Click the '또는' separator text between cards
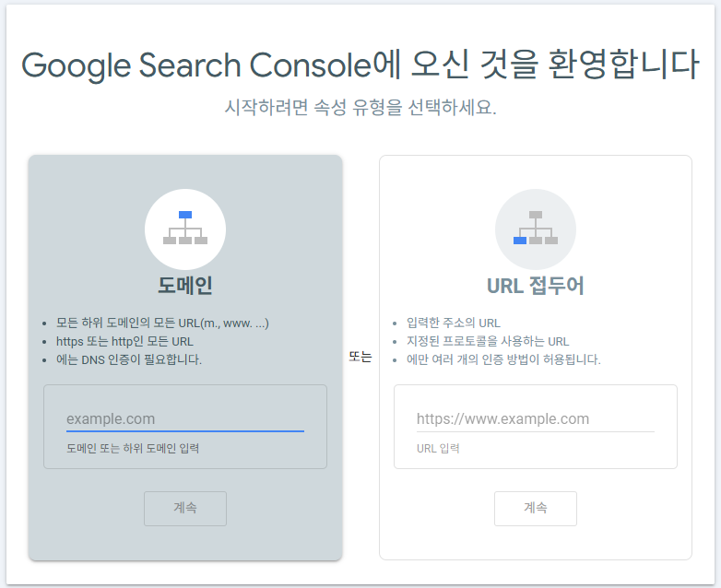721x588 pixels. pyautogui.click(x=360, y=357)
